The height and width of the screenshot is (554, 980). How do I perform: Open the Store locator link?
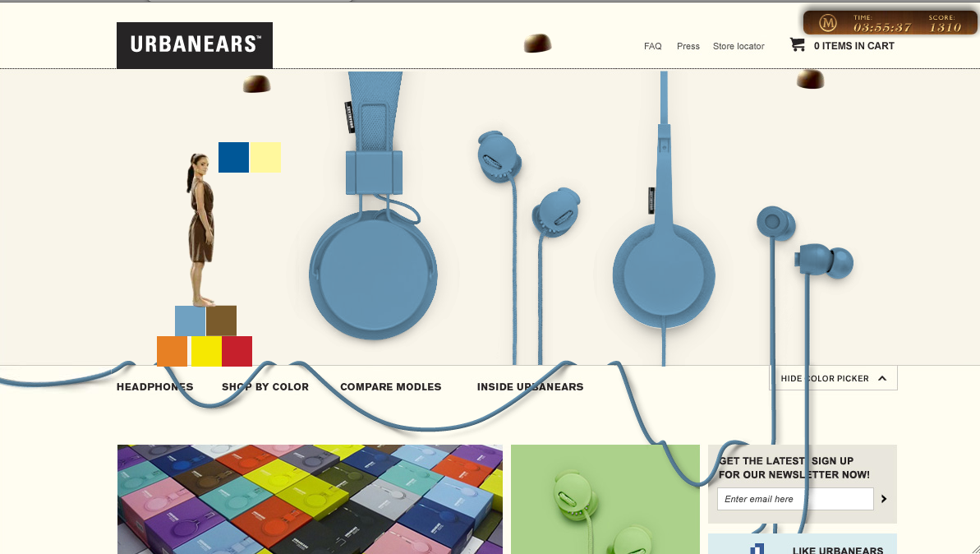[738, 46]
